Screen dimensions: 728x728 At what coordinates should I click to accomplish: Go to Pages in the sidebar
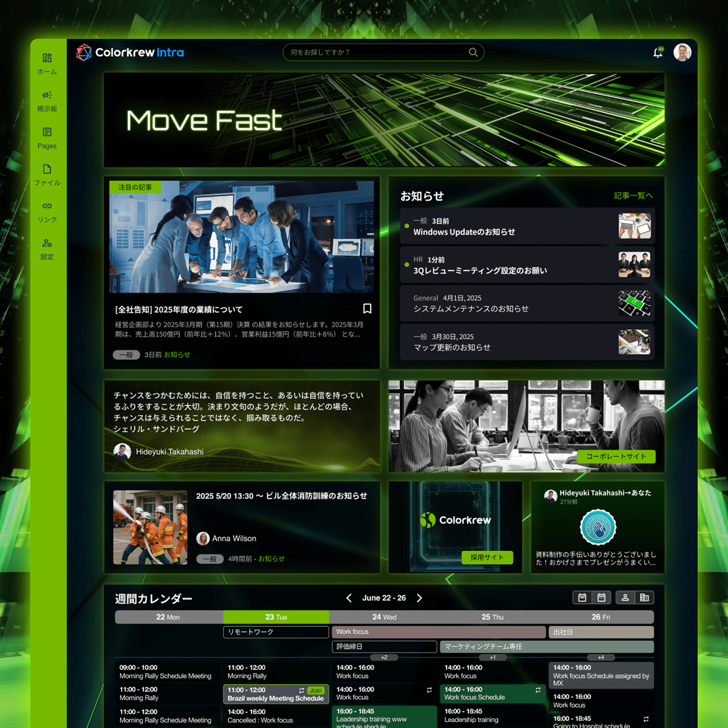[47, 132]
